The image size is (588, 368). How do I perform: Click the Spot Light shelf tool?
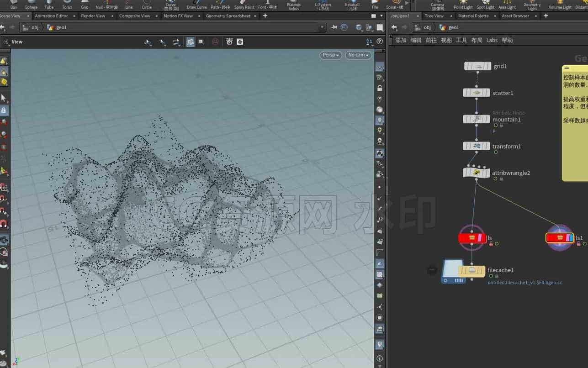[x=486, y=5]
